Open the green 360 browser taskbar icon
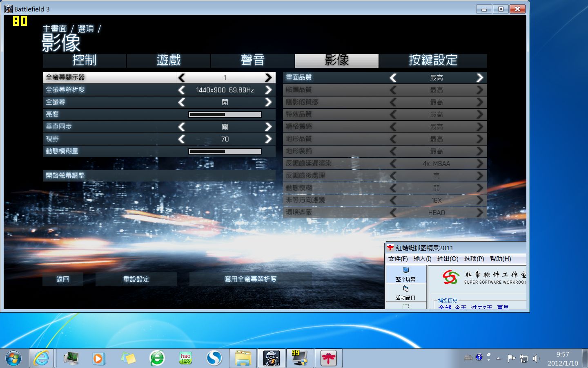Screen dimensions: 588x368 [157, 359]
